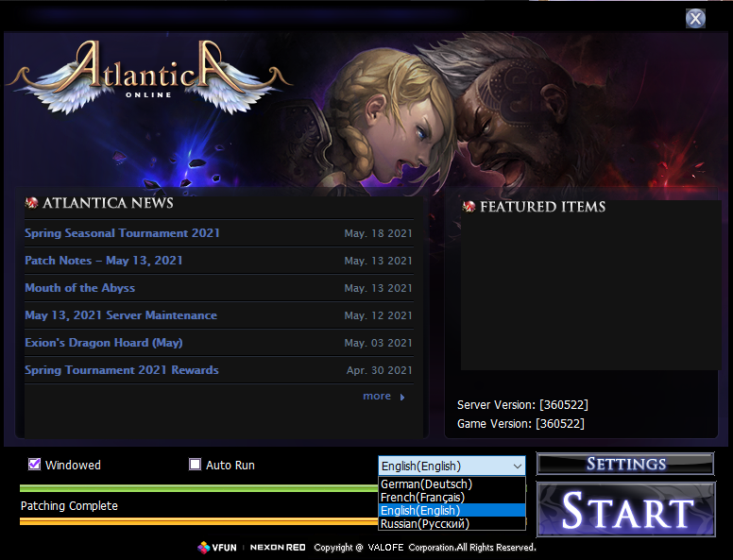Screen dimensions: 733x560
Task: Click the Apr. 30 2021 date
Action: 379,370
